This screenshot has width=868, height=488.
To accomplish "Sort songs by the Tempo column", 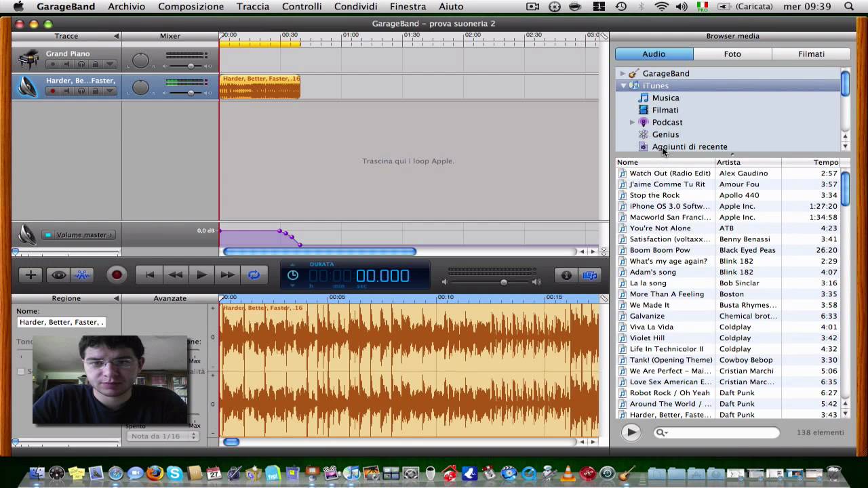I will tap(810, 162).
